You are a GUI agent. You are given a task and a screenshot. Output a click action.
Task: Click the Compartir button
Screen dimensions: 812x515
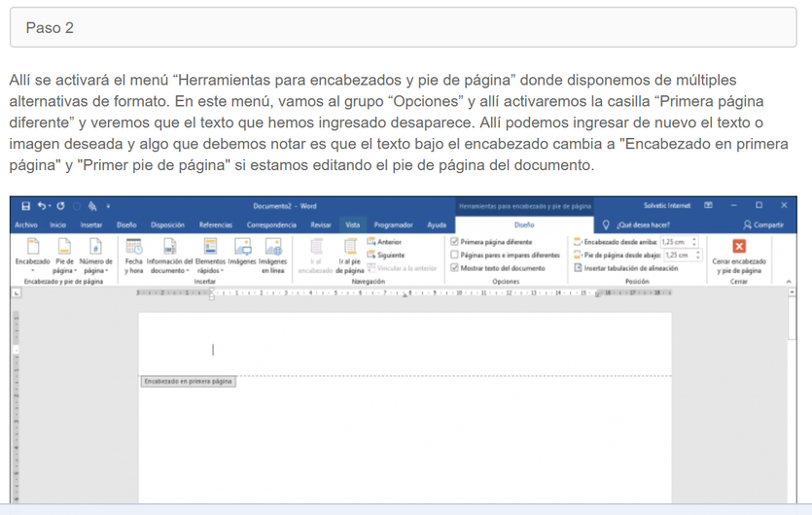pos(761,224)
